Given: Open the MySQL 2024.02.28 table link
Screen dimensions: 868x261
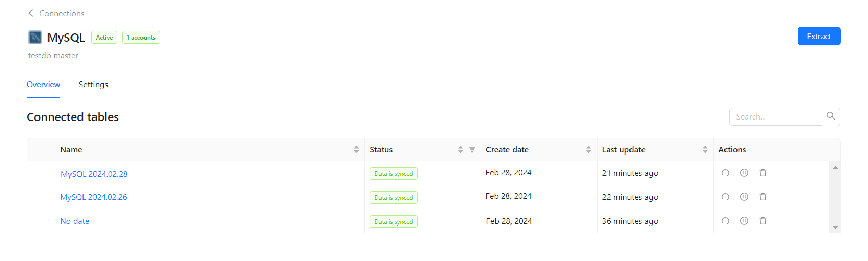Looking at the screenshot, I should pos(94,174).
